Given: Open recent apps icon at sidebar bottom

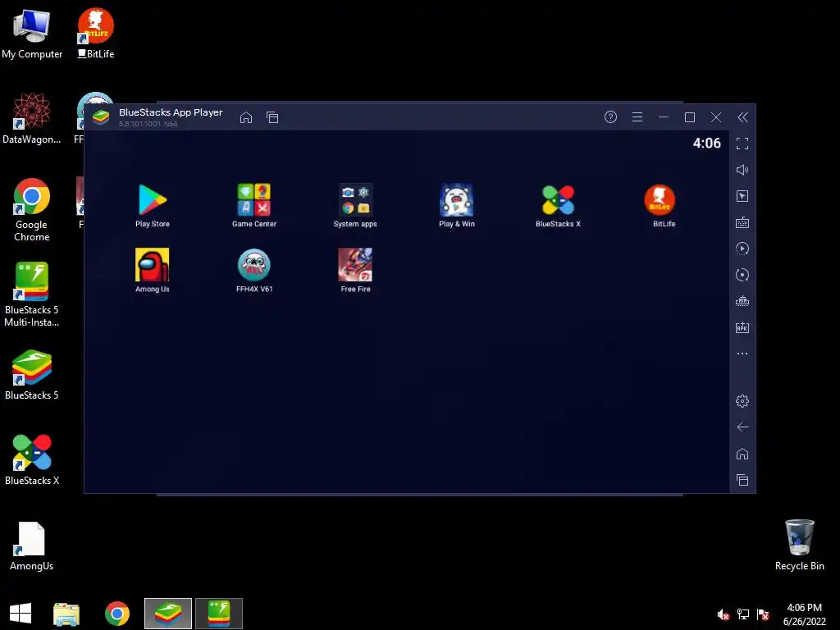Looking at the screenshot, I should (x=742, y=480).
